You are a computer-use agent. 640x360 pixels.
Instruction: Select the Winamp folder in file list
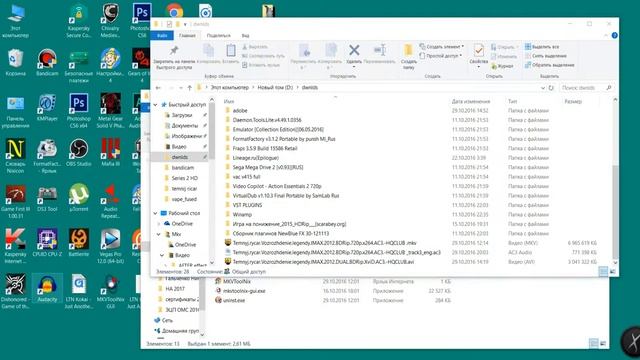tap(242, 215)
